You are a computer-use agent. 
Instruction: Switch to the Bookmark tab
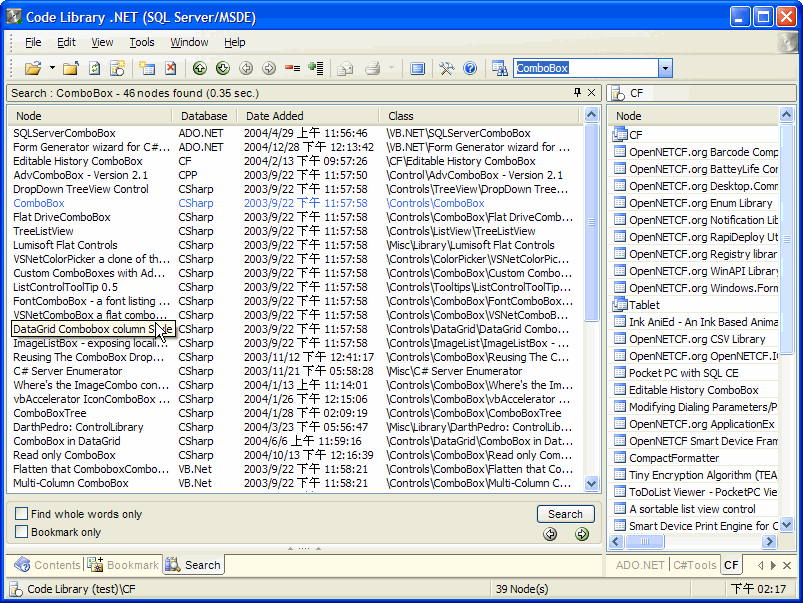click(123, 565)
